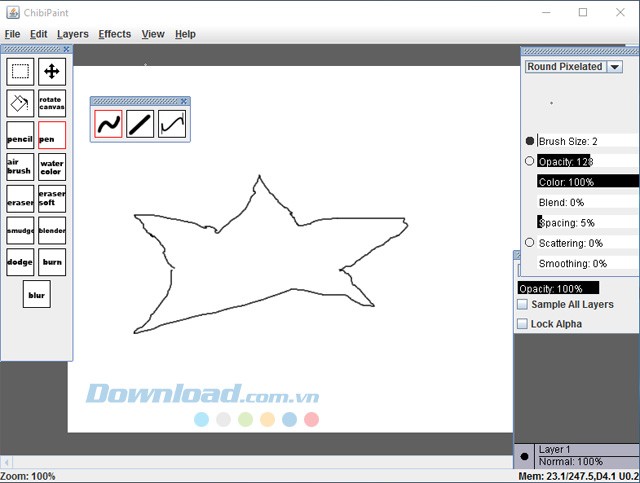The height and width of the screenshot is (483, 640).
Task: Select the smudge tool
Action: [20, 231]
